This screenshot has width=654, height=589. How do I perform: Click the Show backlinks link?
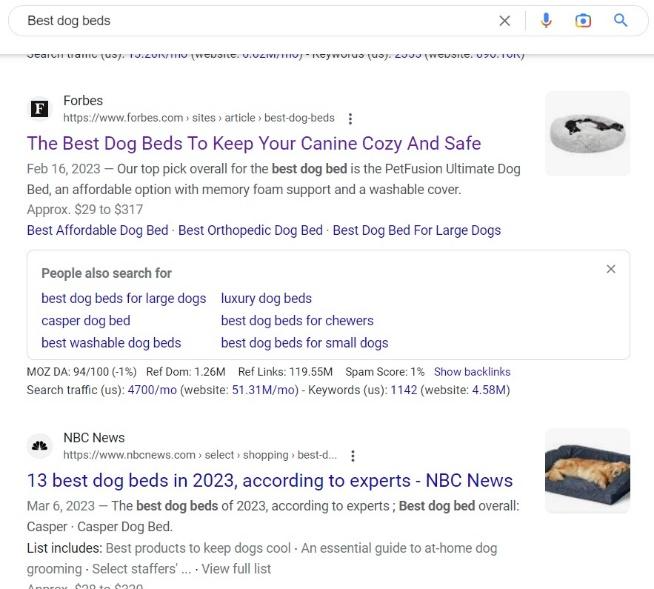point(472,372)
